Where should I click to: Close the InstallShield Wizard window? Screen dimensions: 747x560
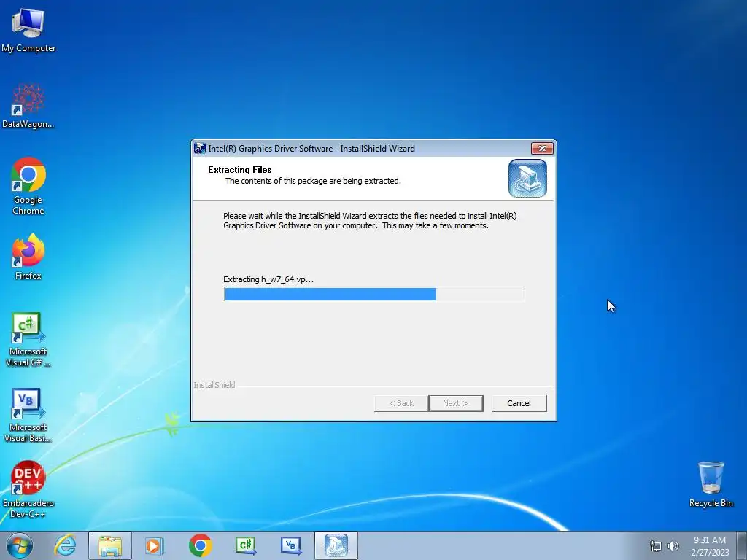[542, 149]
